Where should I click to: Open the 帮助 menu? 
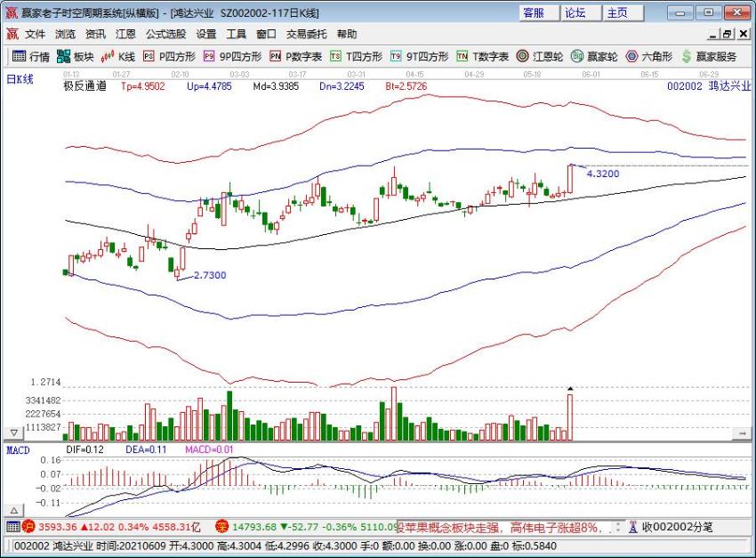(347, 34)
